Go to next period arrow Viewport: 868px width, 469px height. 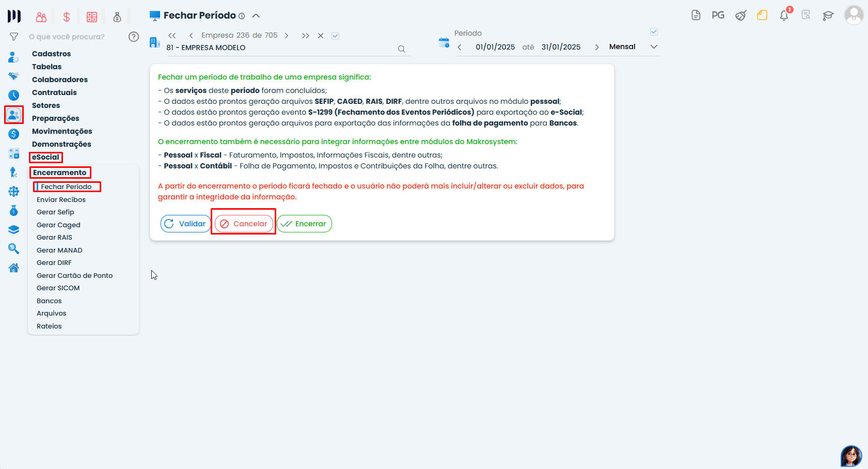click(597, 47)
